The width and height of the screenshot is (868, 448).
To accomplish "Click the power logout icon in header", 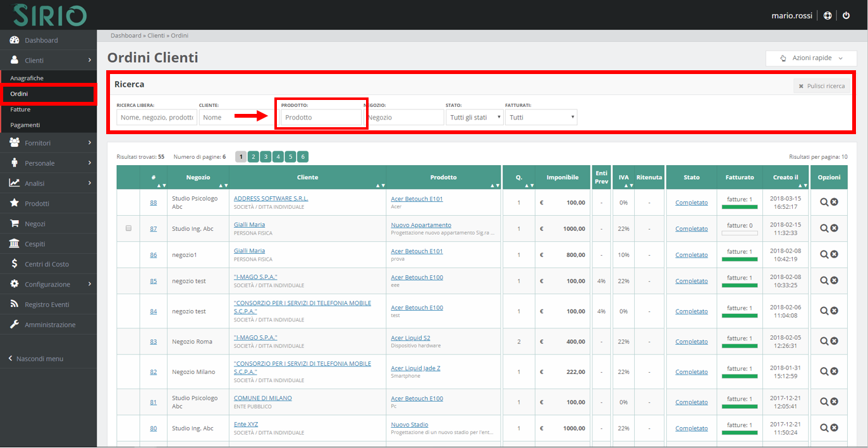I will pos(847,15).
